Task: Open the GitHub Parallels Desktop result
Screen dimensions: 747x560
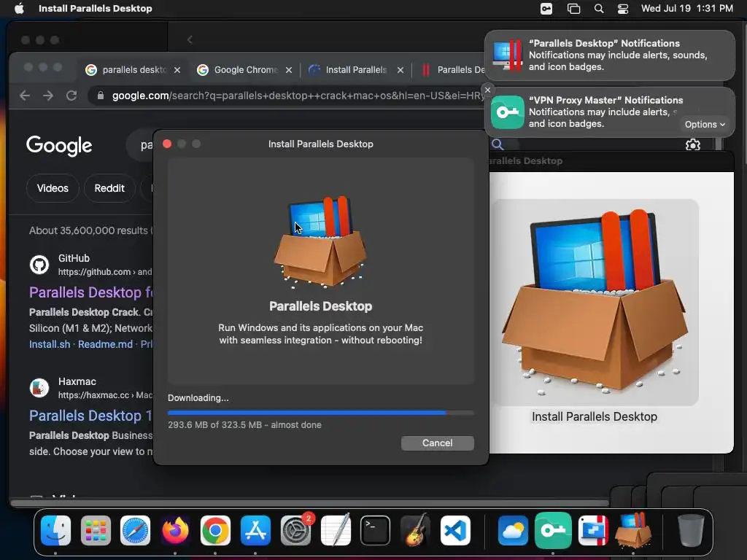Action: click(91, 292)
